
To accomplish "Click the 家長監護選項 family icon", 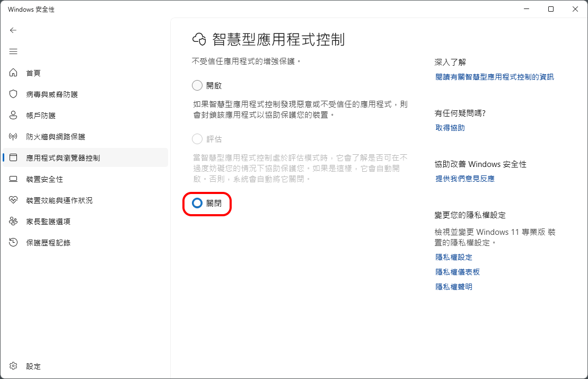I will tap(13, 222).
